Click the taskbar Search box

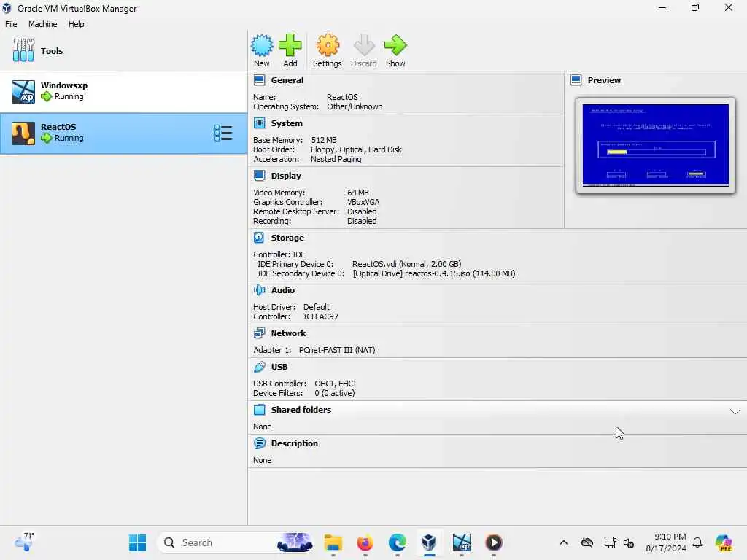pyautogui.click(x=236, y=542)
